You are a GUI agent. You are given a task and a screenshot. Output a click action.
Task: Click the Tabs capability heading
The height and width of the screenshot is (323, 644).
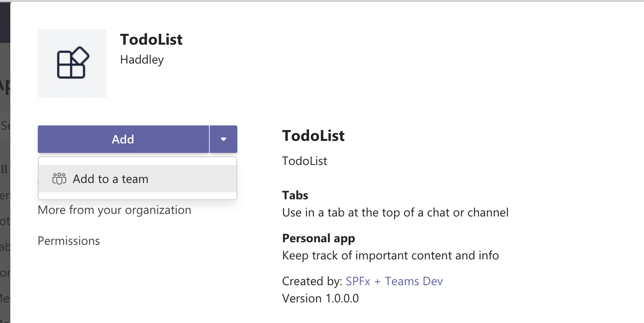[x=295, y=195]
